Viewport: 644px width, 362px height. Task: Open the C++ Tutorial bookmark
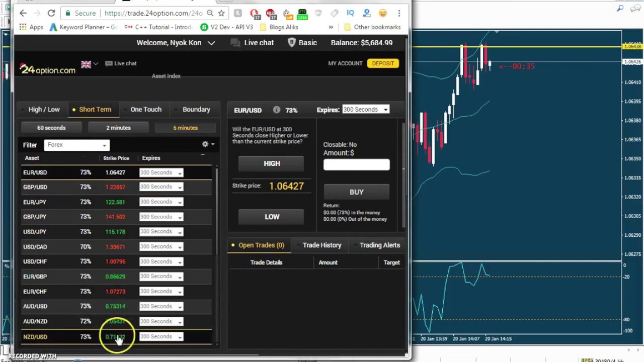click(158, 27)
